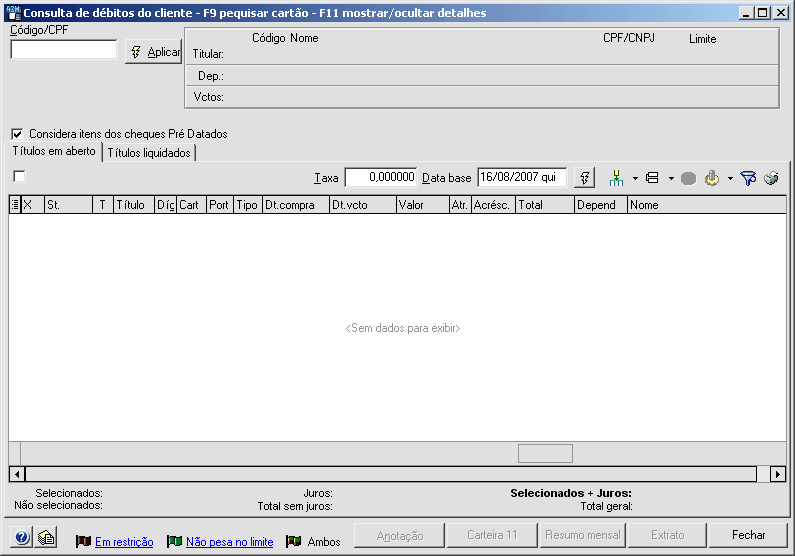Click the stamp tool icon in toolbar
Viewport: 795px width, 556px height.
(x=712, y=178)
